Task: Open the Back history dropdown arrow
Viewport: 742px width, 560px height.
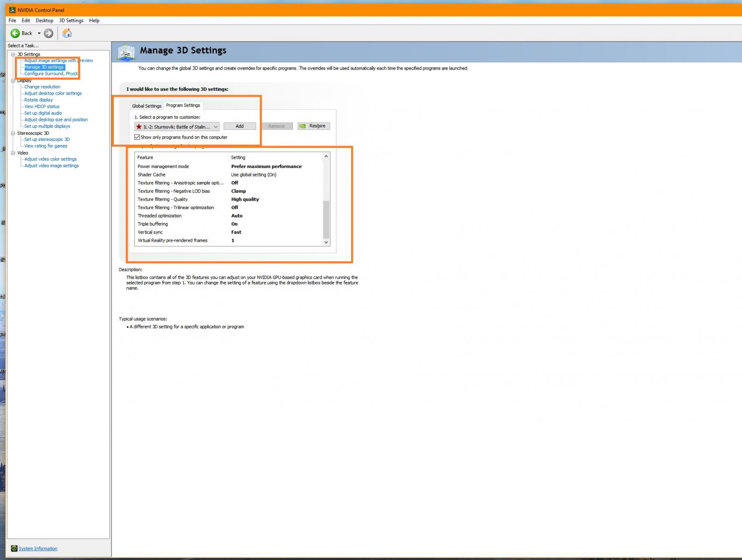Action: click(39, 33)
